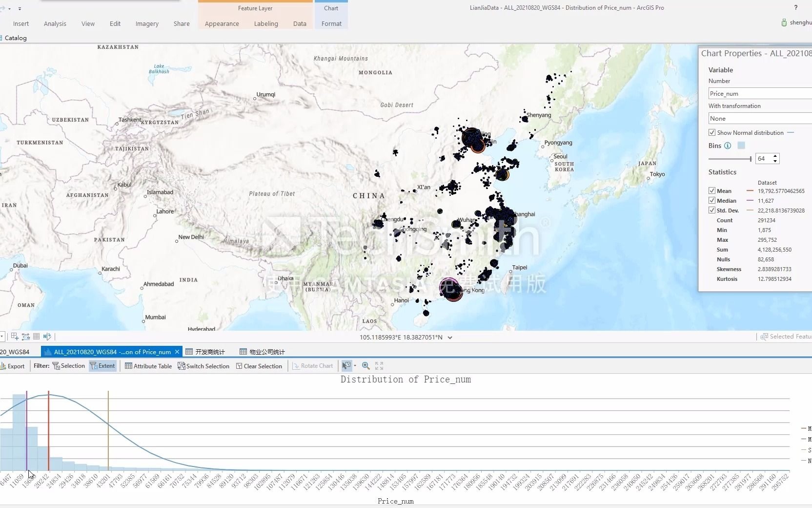Open the transformation dropdown showing None
The width and height of the screenshot is (812, 508).
760,118
